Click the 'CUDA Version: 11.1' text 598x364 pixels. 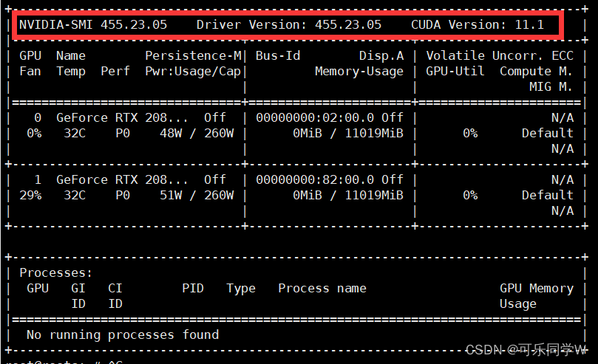[x=477, y=25]
